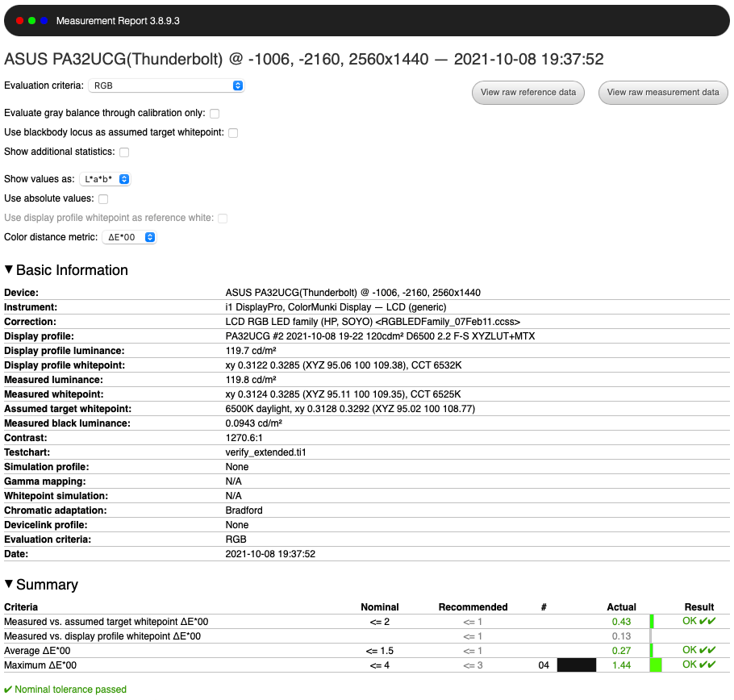Click the green dot in title bar
Image resolution: width=734 pixels, height=700 pixels.
point(31,20)
